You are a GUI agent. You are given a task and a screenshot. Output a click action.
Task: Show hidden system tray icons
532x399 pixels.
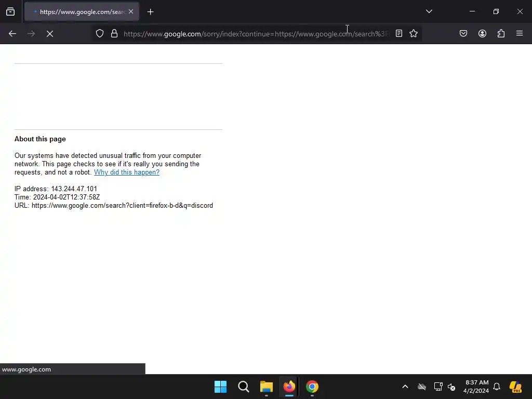pos(405,387)
